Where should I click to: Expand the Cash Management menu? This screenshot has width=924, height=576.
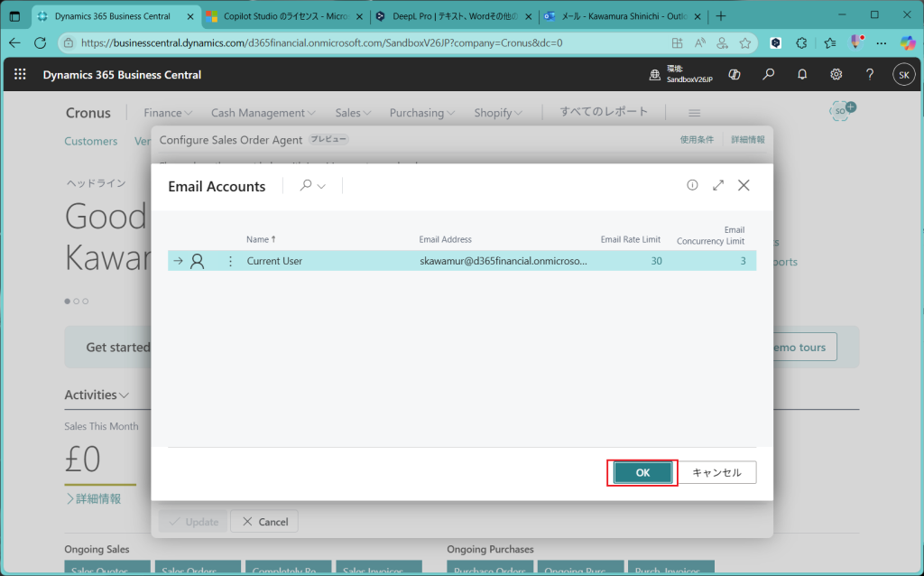click(263, 113)
